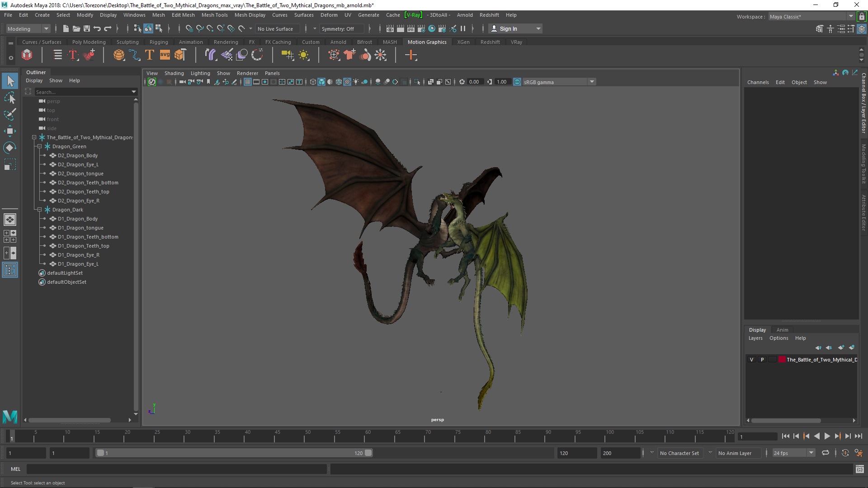This screenshot has height=488, width=868.
Task: Open the Layers menu in Layer Editor
Action: point(755,338)
